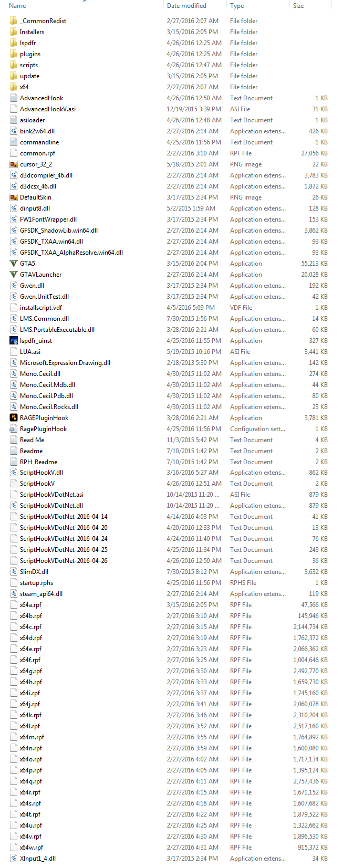
Task: Select the AdvancedHookV.asi file name
Action: [x=48, y=109]
